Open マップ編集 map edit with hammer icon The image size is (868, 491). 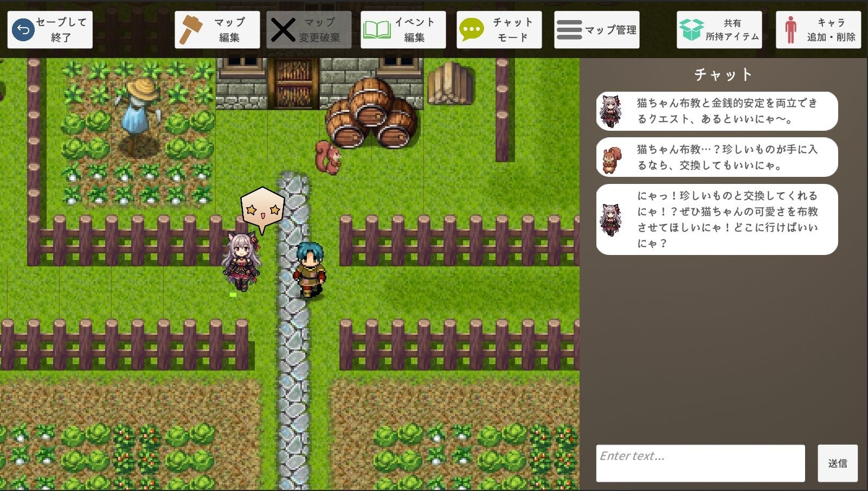[217, 30]
